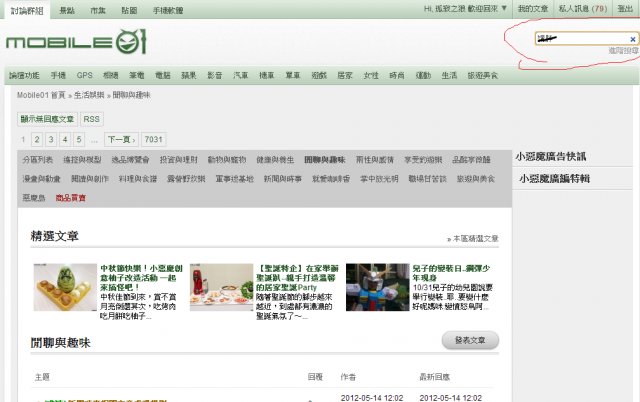
Task: Open the 論壇功能 menu
Action: tap(24, 76)
